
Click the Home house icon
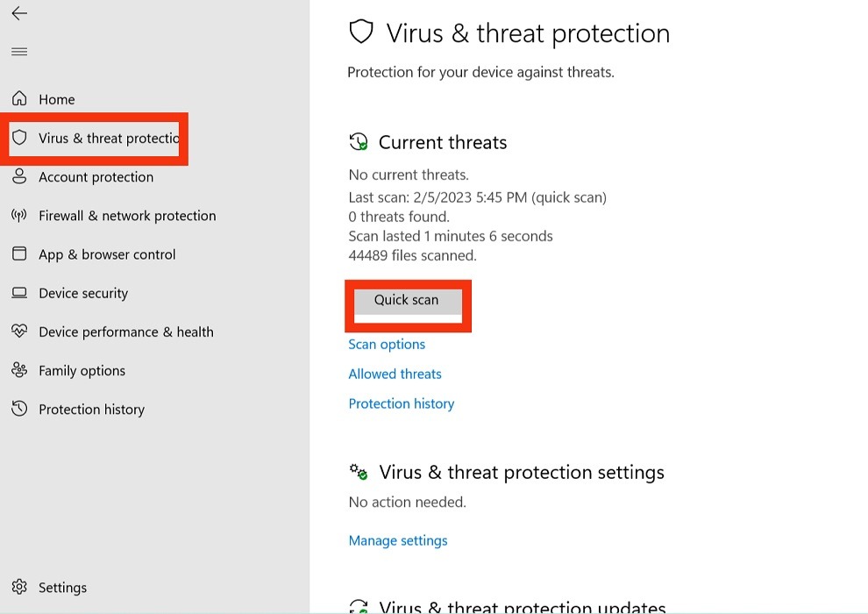coord(19,98)
